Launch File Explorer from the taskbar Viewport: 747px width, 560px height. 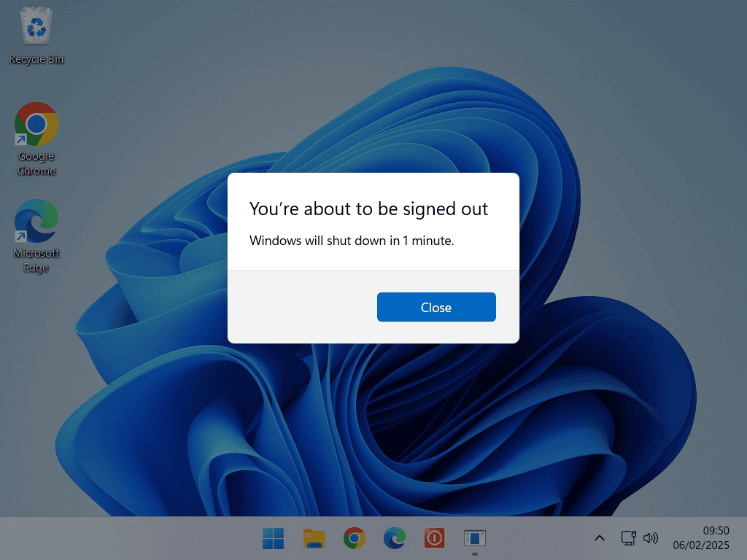pos(314,539)
